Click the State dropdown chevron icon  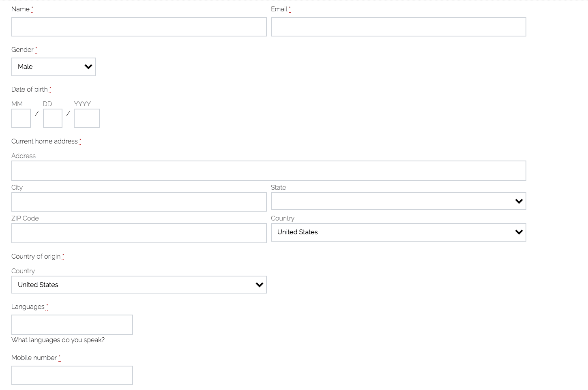tap(519, 201)
